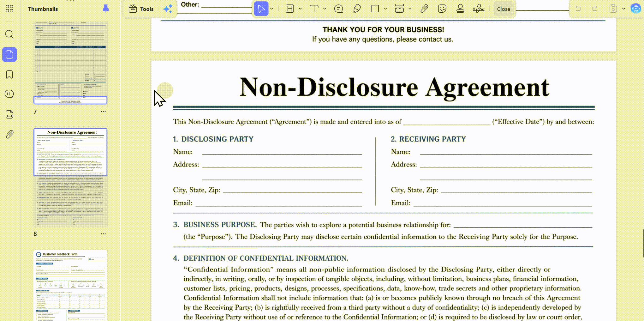Open the UPDF AI assistant icon
Screen dimensions: 644x321
(635, 9)
